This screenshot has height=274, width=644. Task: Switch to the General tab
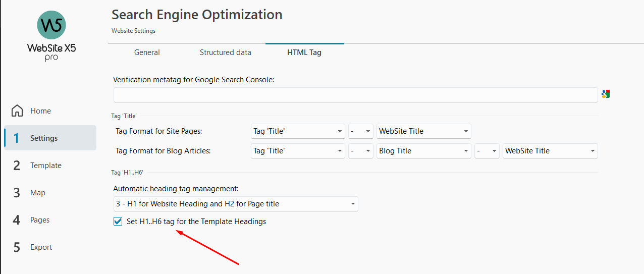pyautogui.click(x=147, y=52)
